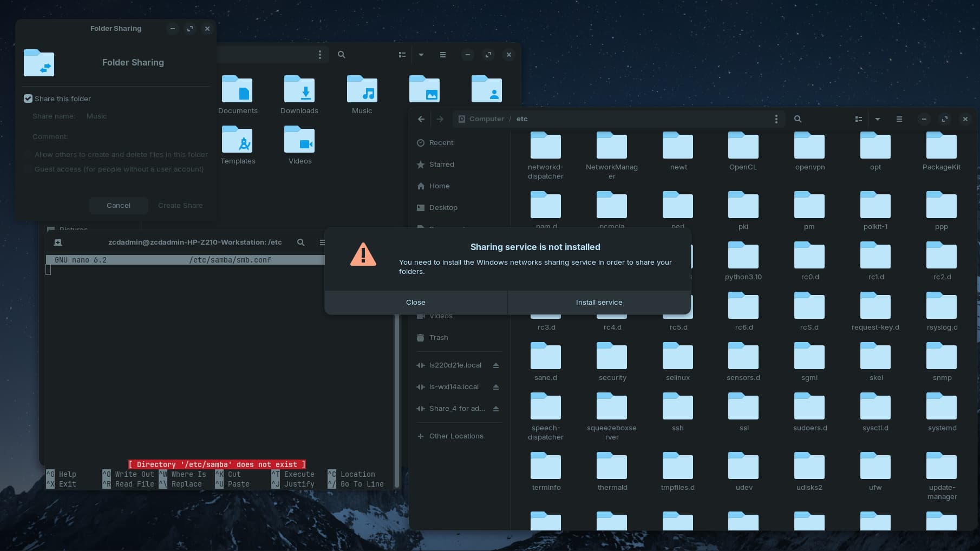Enable guest access checkbox

pos(28,169)
